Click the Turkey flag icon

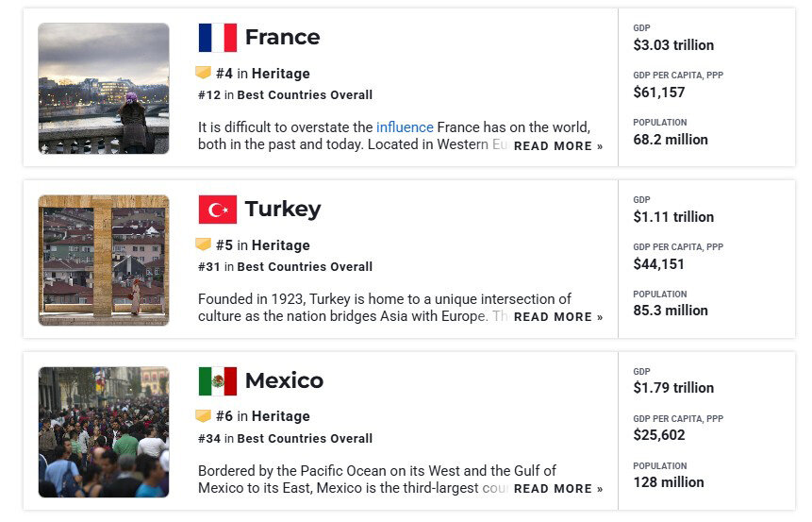pos(218,210)
